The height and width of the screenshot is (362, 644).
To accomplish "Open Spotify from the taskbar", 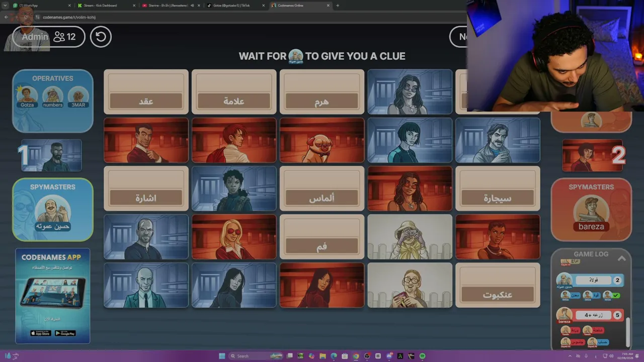I will [x=422, y=356].
